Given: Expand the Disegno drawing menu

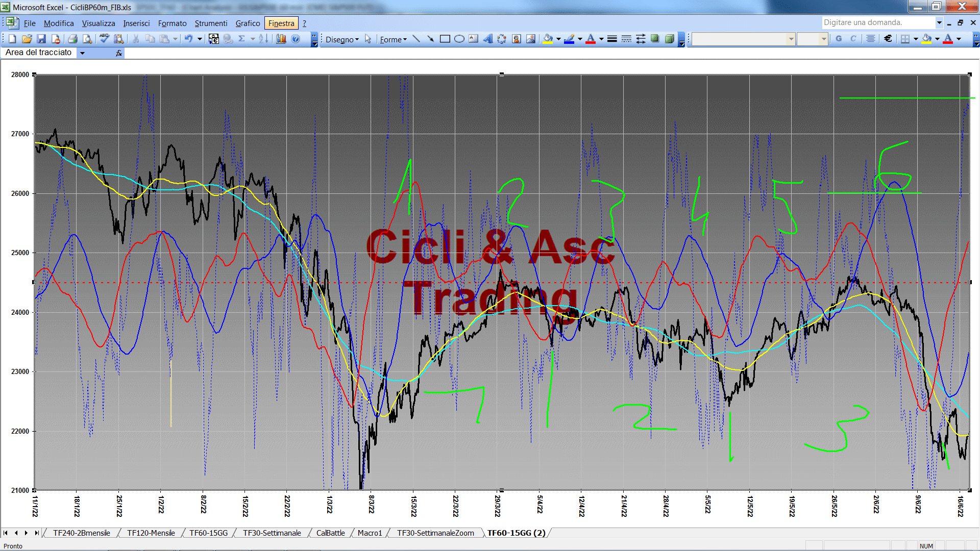Looking at the screenshot, I should [342, 39].
